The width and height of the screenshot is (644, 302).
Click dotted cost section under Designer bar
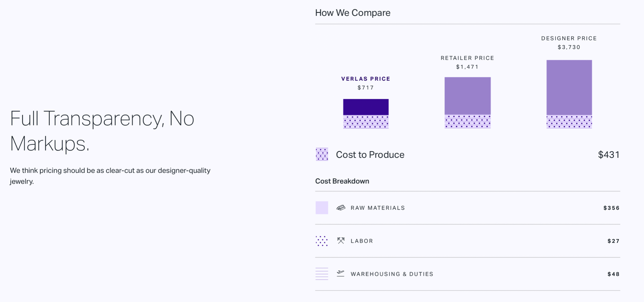click(x=569, y=122)
